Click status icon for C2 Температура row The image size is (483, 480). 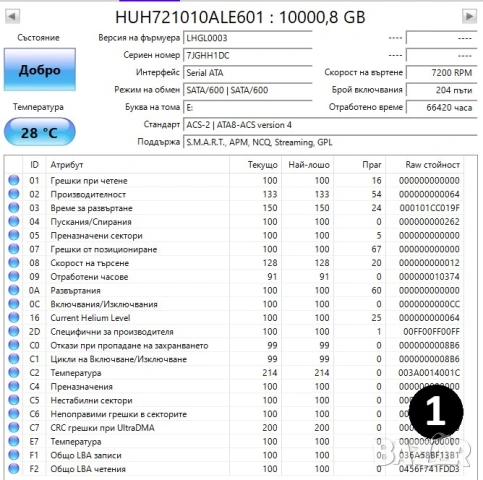pyautogui.click(x=14, y=373)
